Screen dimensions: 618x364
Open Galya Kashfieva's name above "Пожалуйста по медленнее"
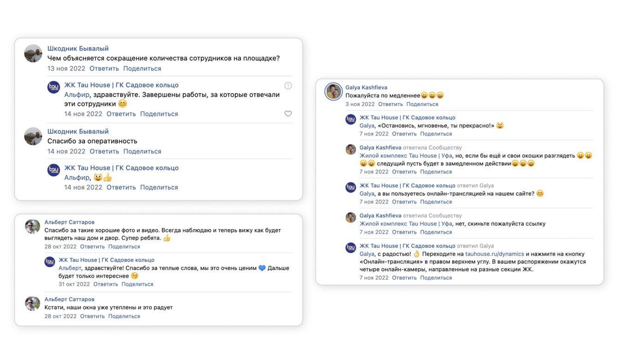[x=366, y=88]
